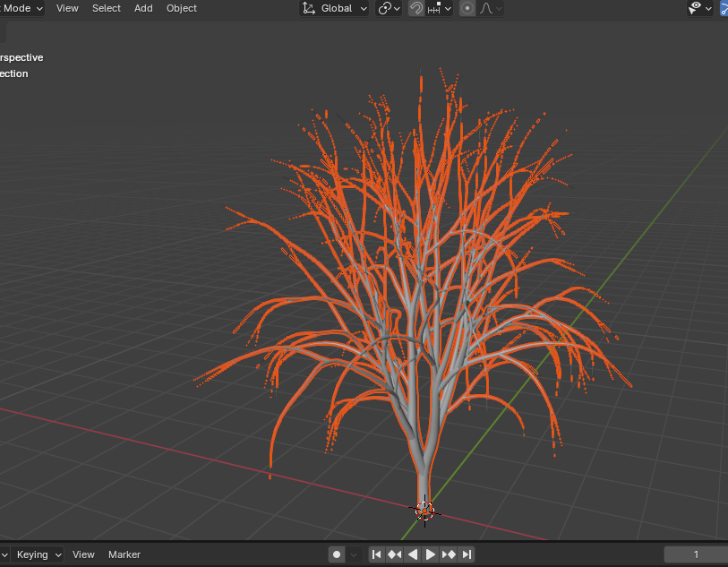Click the Play Animation icon
Screen dimensions: 728x567
pos(430,554)
